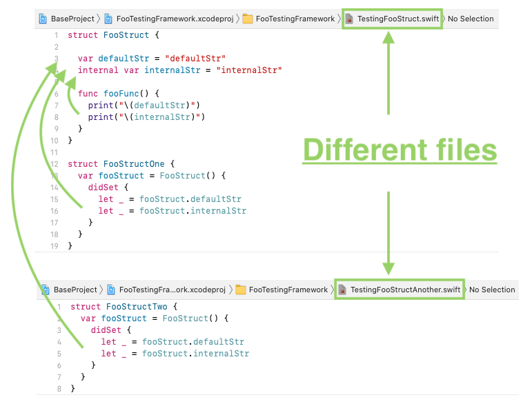
Task: Click line number 8 in the bottom editor gutter
Action: pos(59,389)
